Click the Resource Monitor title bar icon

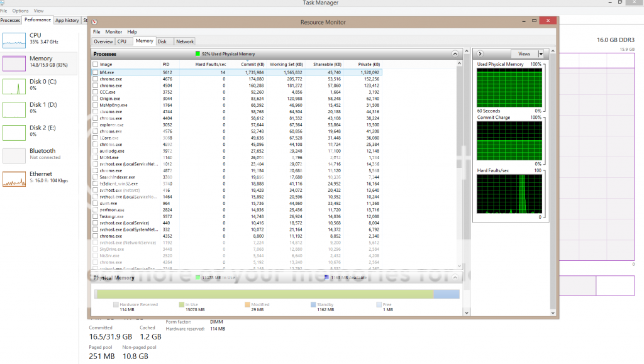click(94, 23)
